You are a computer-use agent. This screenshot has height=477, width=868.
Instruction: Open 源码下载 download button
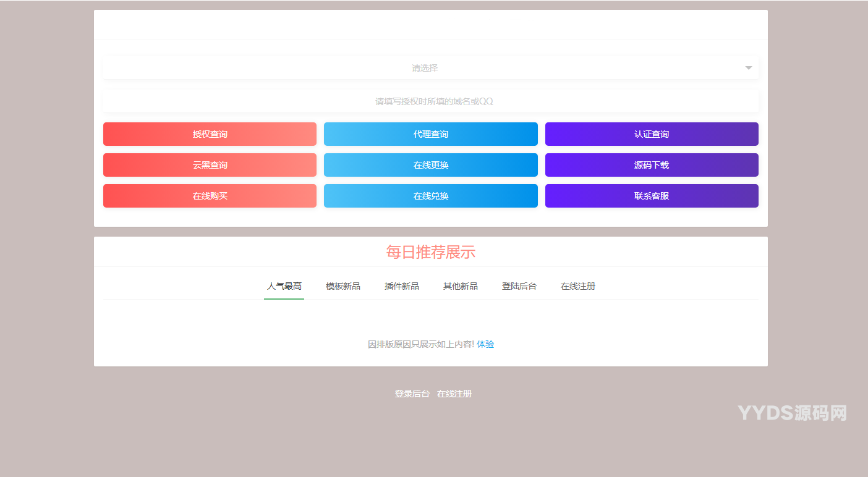pyautogui.click(x=651, y=165)
